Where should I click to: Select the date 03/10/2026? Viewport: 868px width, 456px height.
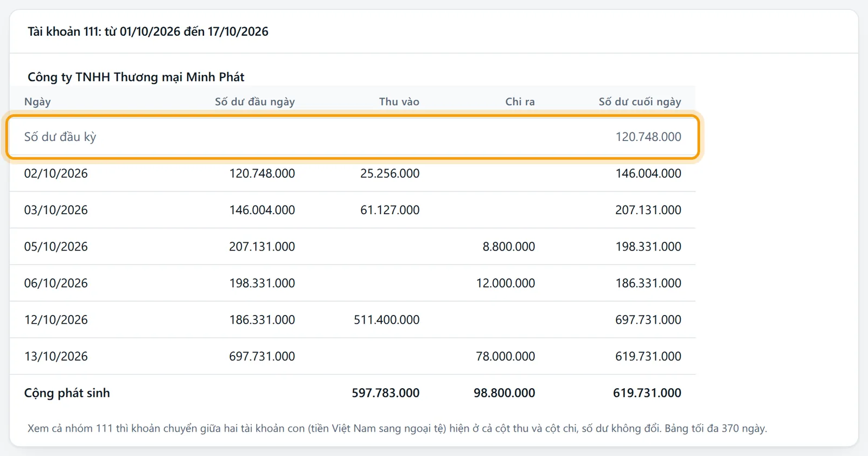(56, 210)
